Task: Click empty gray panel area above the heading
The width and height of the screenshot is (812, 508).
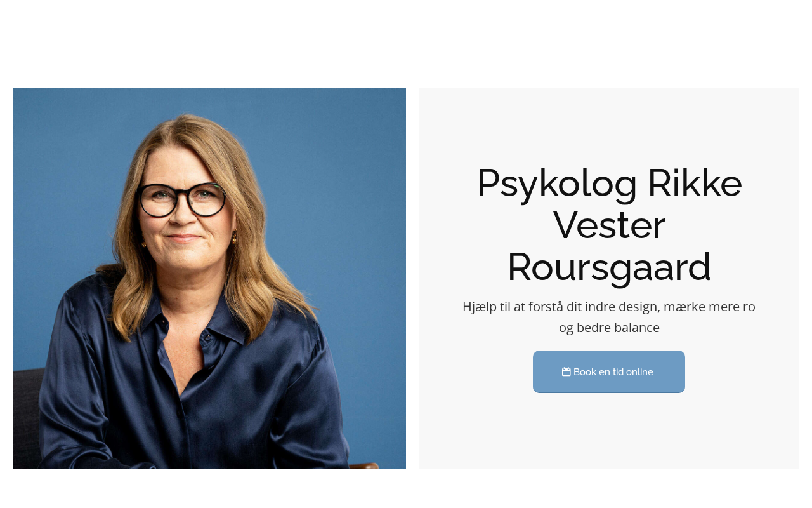Action: click(609, 124)
